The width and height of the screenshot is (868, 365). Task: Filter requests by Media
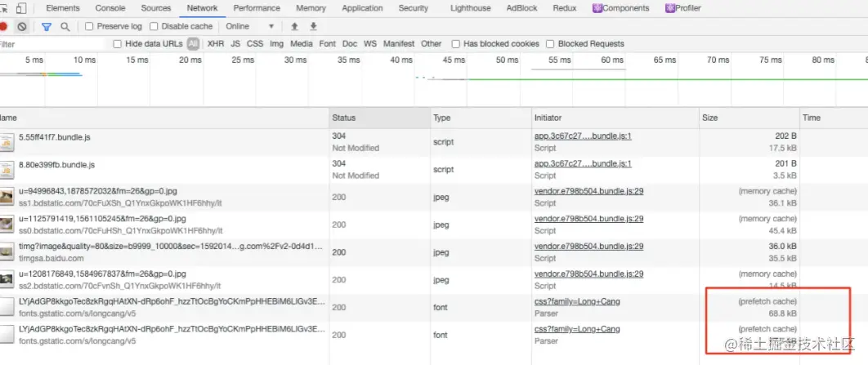point(302,44)
